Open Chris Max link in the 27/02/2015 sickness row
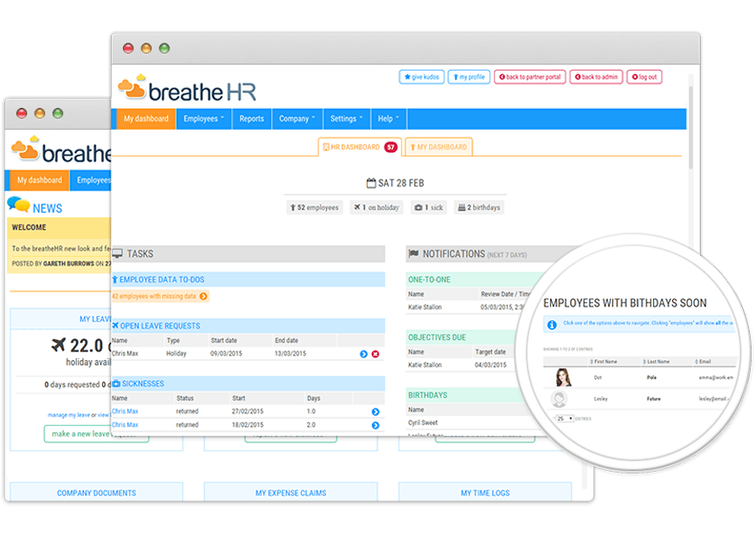The height and width of the screenshot is (553, 756). [125, 412]
